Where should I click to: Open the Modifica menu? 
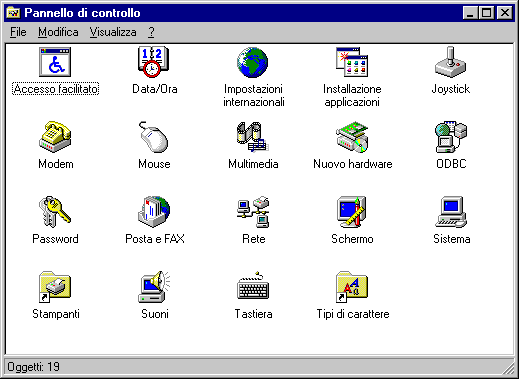[58, 32]
